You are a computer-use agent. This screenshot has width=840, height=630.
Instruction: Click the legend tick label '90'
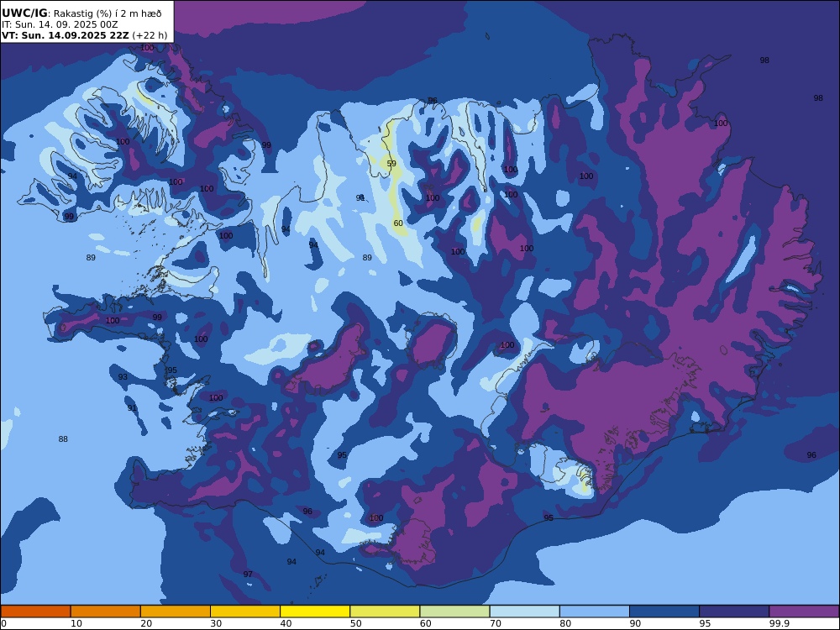635,623
